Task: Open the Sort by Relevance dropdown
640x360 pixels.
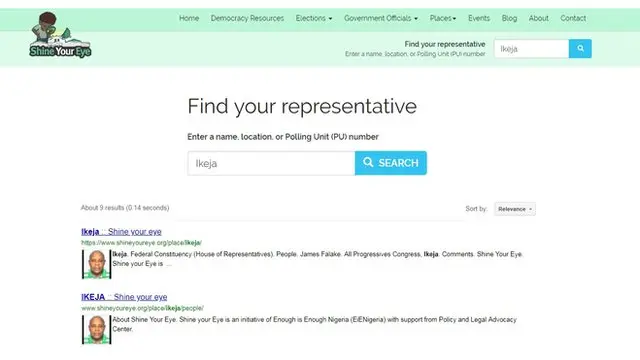Action: tap(515, 209)
